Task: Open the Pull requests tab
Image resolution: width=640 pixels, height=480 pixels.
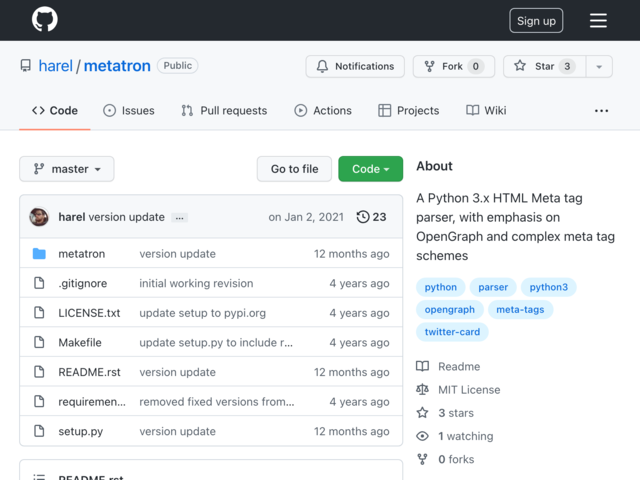Action: [224, 111]
